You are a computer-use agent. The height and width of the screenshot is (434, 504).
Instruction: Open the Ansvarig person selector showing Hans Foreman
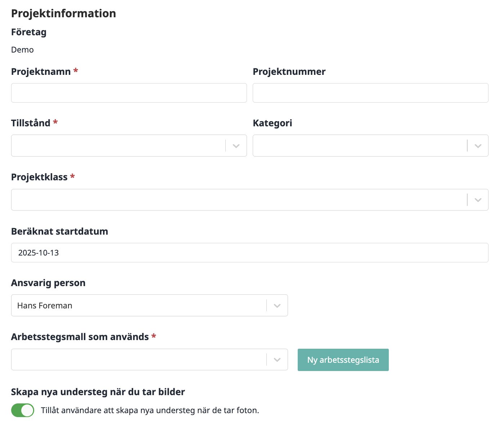[x=149, y=306]
